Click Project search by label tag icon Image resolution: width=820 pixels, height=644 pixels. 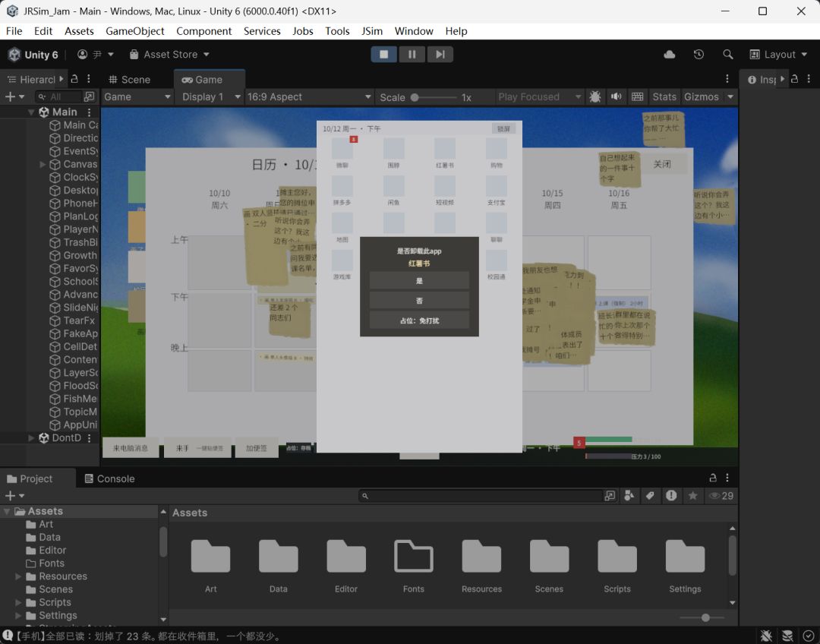650,495
